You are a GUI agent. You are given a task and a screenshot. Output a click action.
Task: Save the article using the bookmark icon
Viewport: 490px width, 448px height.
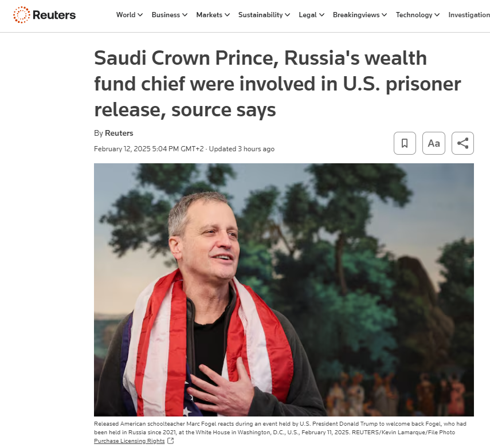(405, 143)
